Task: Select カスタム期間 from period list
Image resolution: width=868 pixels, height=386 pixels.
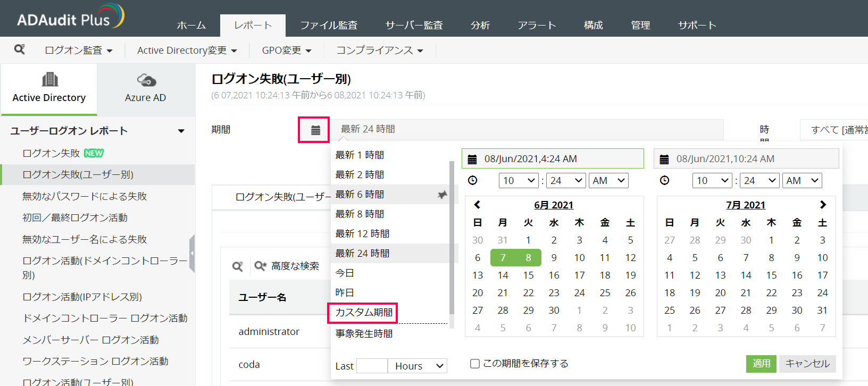Action: tap(364, 313)
